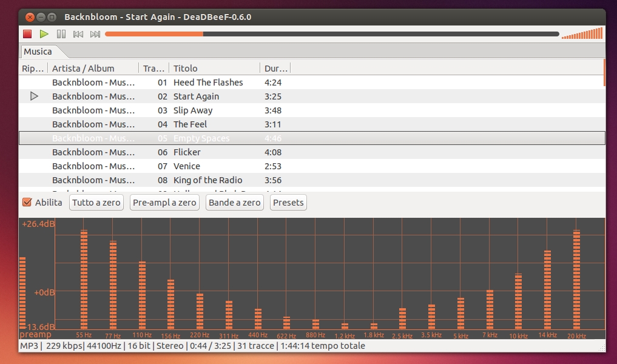Click the Bande a zero button

coord(235,203)
